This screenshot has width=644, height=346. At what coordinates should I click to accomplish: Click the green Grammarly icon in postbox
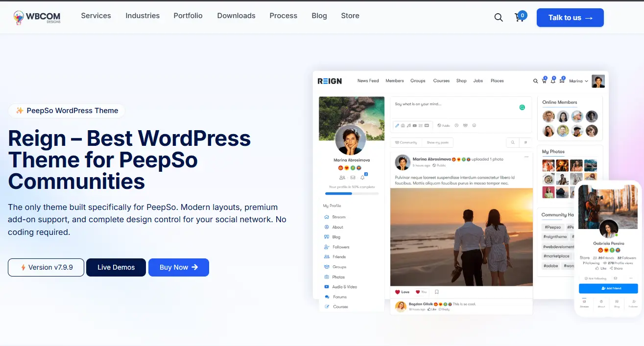click(x=523, y=107)
